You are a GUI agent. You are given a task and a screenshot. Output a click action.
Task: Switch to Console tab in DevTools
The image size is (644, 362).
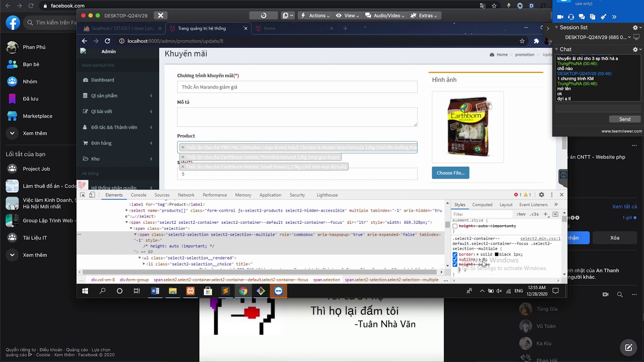pyautogui.click(x=138, y=195)
